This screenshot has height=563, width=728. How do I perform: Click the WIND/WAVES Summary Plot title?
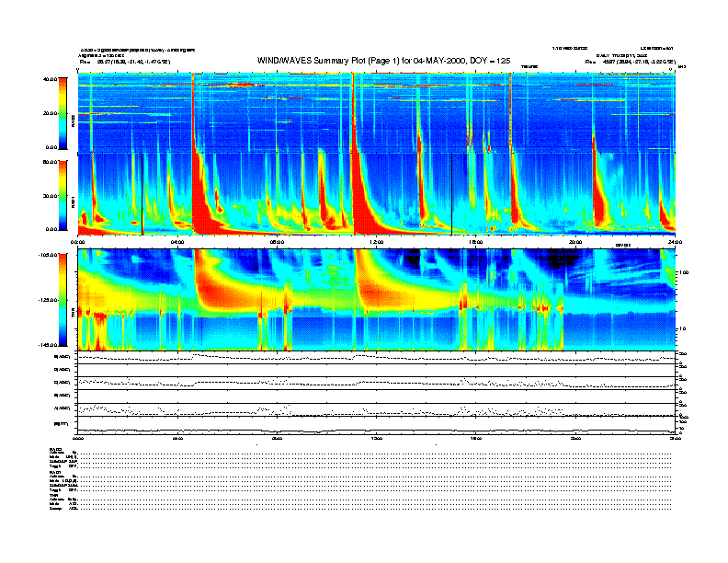pyautogui.click(x=383, y=61)
